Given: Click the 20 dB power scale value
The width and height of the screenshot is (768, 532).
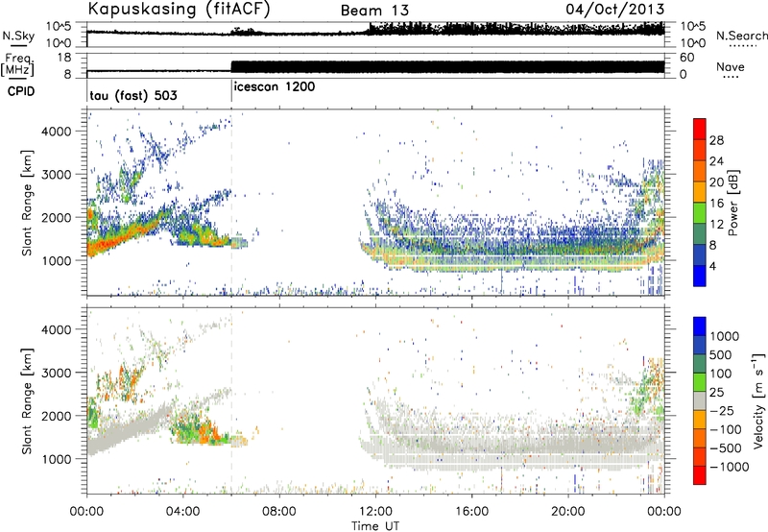Looking at the screenshot, I should [716, 182].
